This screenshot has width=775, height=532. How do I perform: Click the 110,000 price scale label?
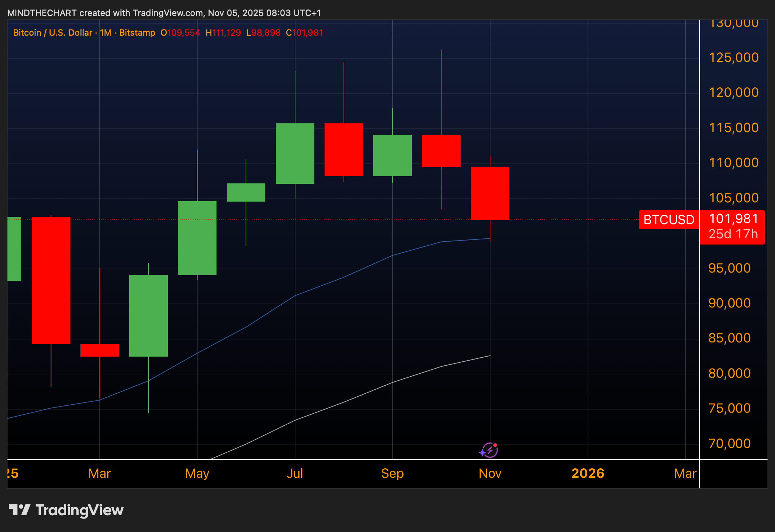[734, 163]
